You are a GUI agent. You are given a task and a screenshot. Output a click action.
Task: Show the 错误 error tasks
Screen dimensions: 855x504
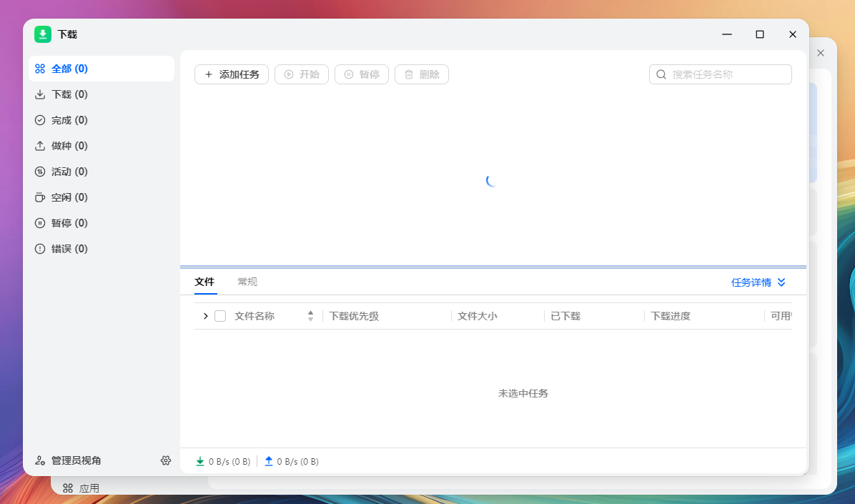69,249
